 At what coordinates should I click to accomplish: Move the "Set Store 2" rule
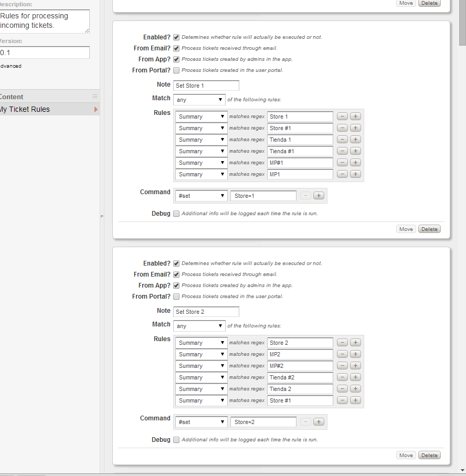[x=406, y=454]
